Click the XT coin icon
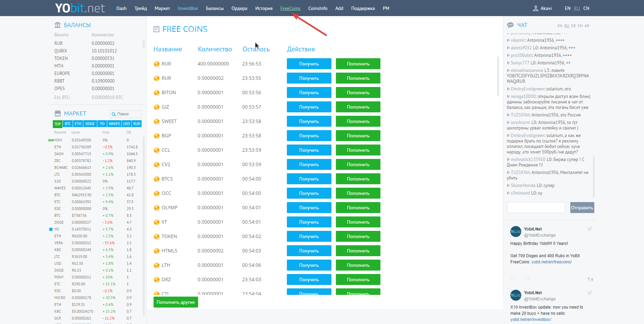The height and width of the screenshot is (324, 644). point(157,222)
